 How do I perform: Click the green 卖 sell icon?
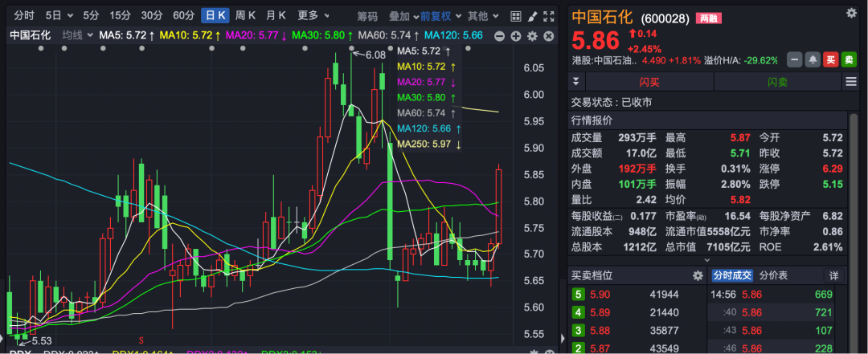[x=849, y=59]
